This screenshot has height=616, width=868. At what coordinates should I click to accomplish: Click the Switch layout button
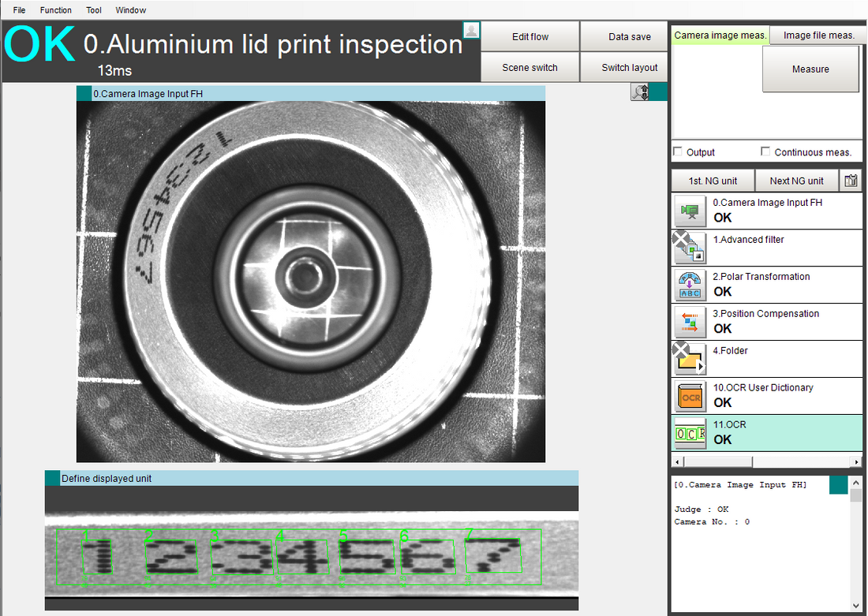(x=629, y=67)
